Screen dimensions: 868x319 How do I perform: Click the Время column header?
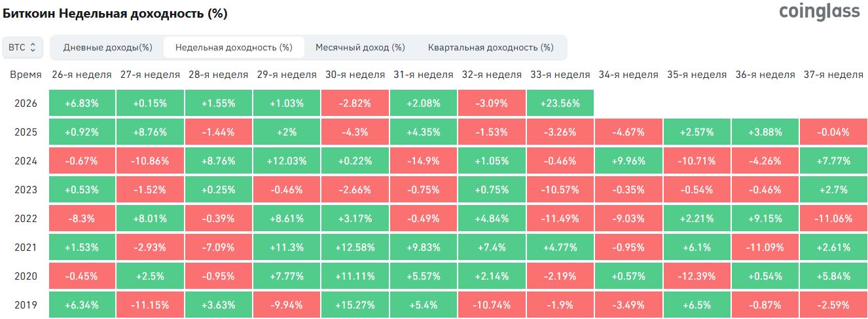[x=26, y=75]
